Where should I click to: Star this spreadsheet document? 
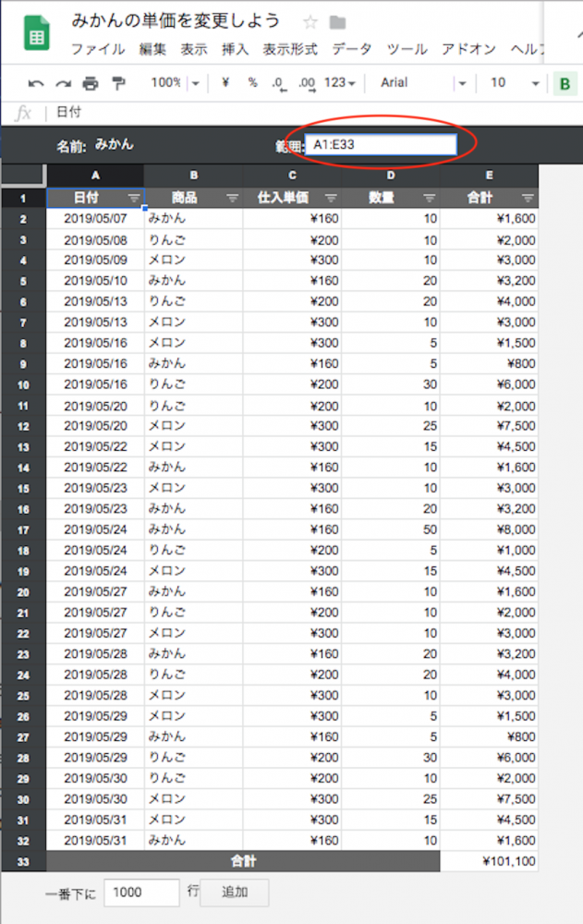click(x=310, y=23)
